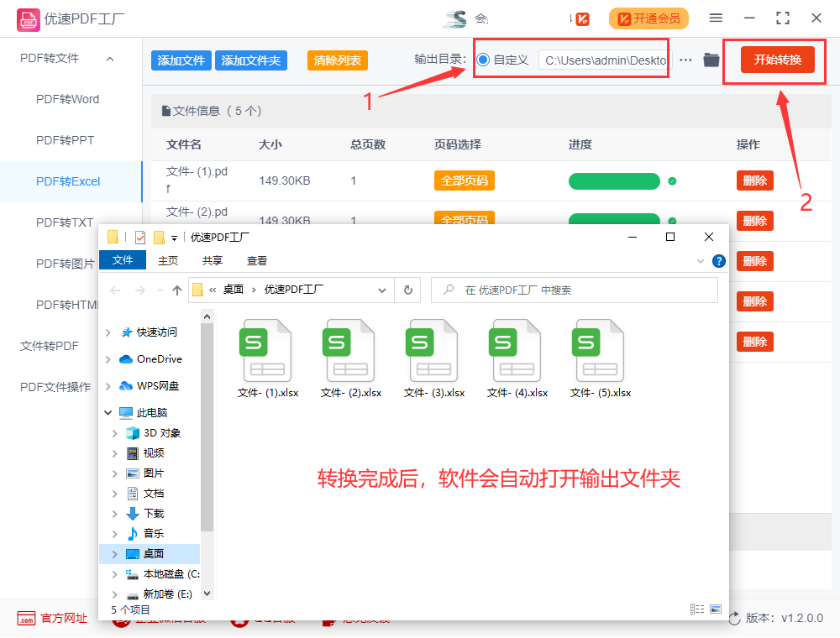This screenshot has height=638, width=840.
Task: Click the Help question mark in Explorer
Action: [x=719, y=260]
